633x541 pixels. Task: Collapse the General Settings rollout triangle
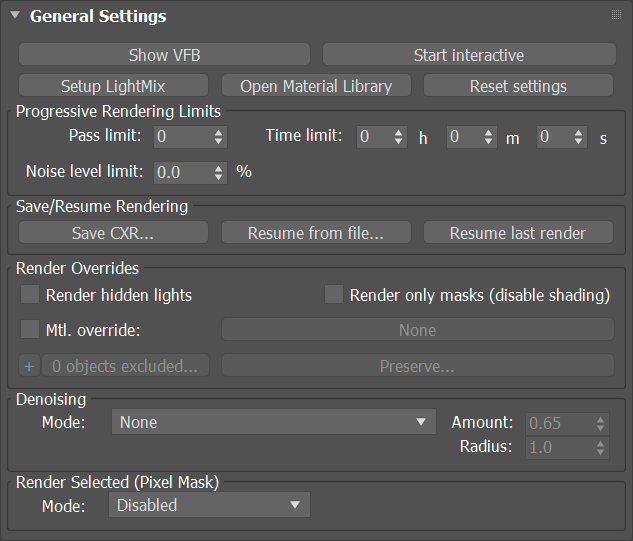(15, 15)
